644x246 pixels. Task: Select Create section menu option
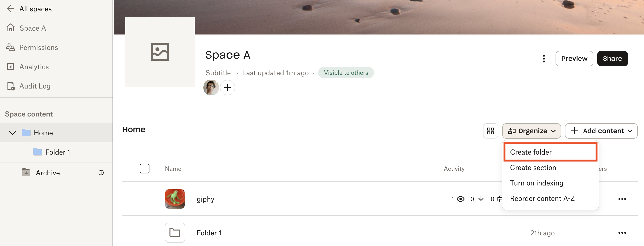tap(533, 167)
